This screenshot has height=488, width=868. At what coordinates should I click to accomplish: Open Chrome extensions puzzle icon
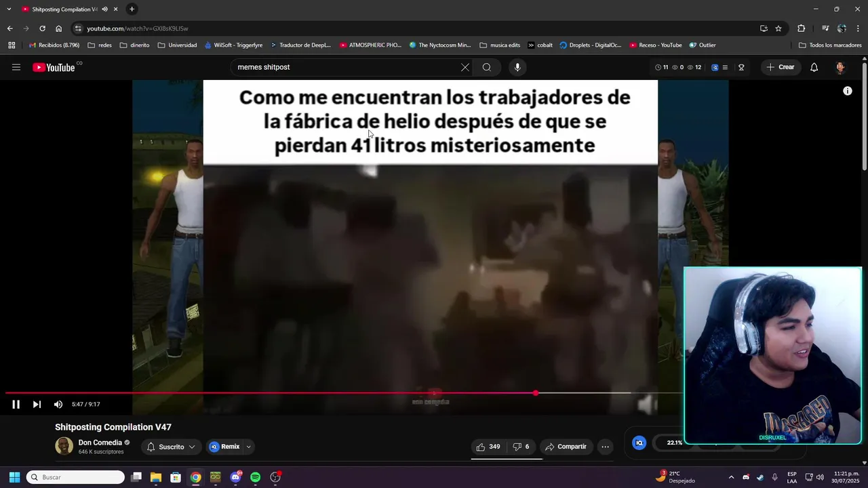coord(801,28)
